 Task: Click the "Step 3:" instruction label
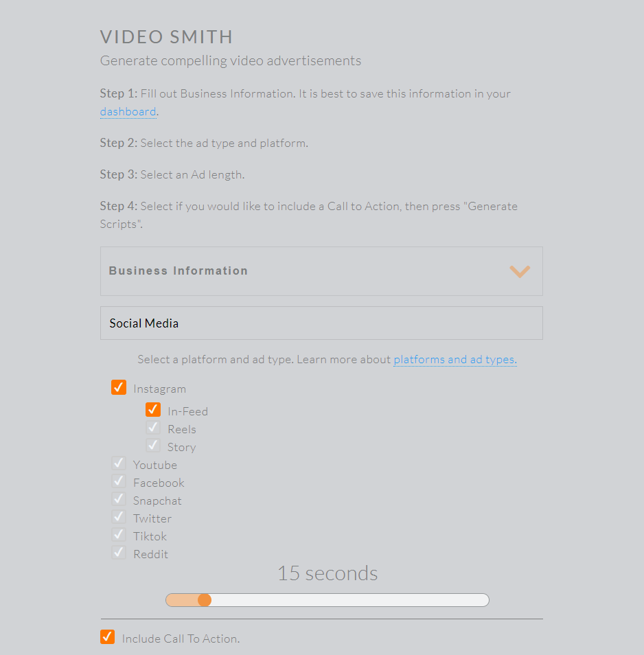click(x=119, y=174)
